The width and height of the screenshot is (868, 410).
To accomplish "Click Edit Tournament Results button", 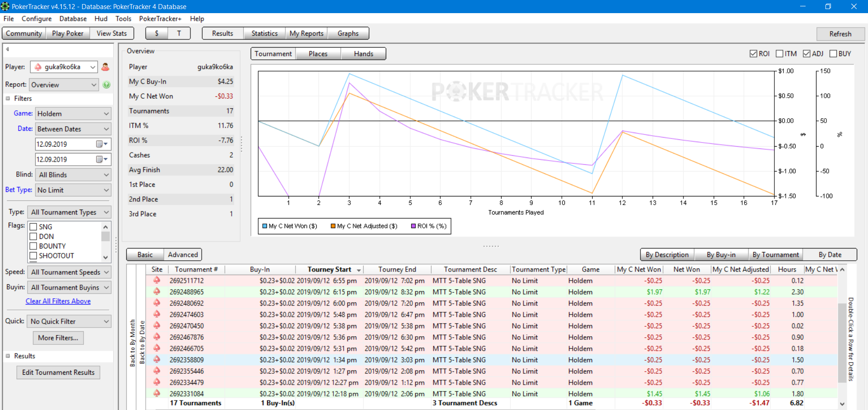I will pyautogui.click(x=58, y=372).
